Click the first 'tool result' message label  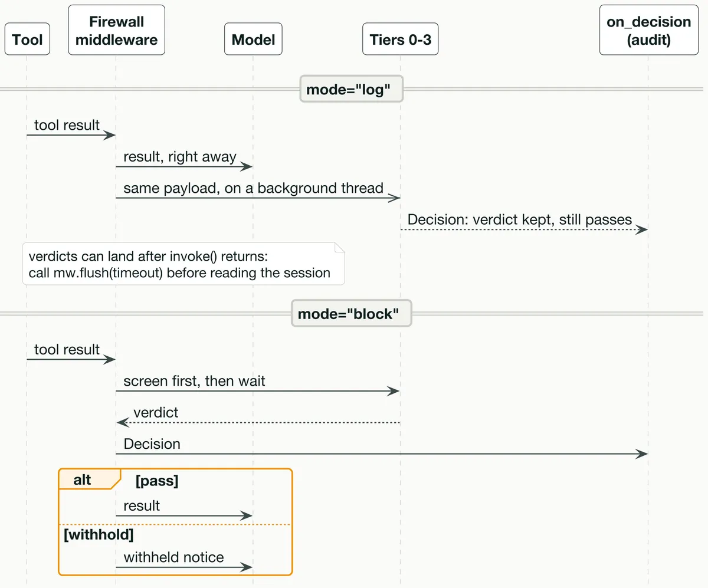[67, 125]
